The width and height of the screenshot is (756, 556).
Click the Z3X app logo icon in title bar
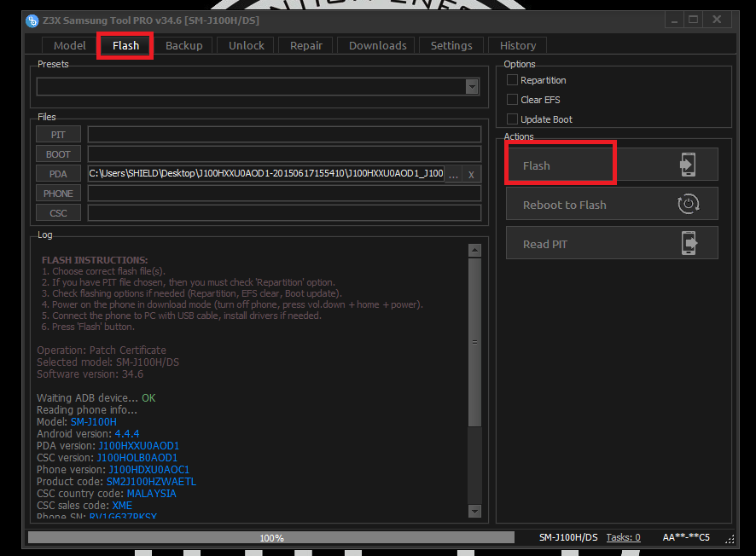(x=32, y=20)
